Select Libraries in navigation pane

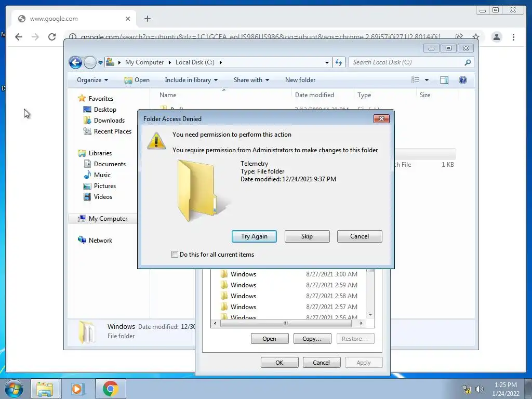pyautogui.click(x=100, y=153)
